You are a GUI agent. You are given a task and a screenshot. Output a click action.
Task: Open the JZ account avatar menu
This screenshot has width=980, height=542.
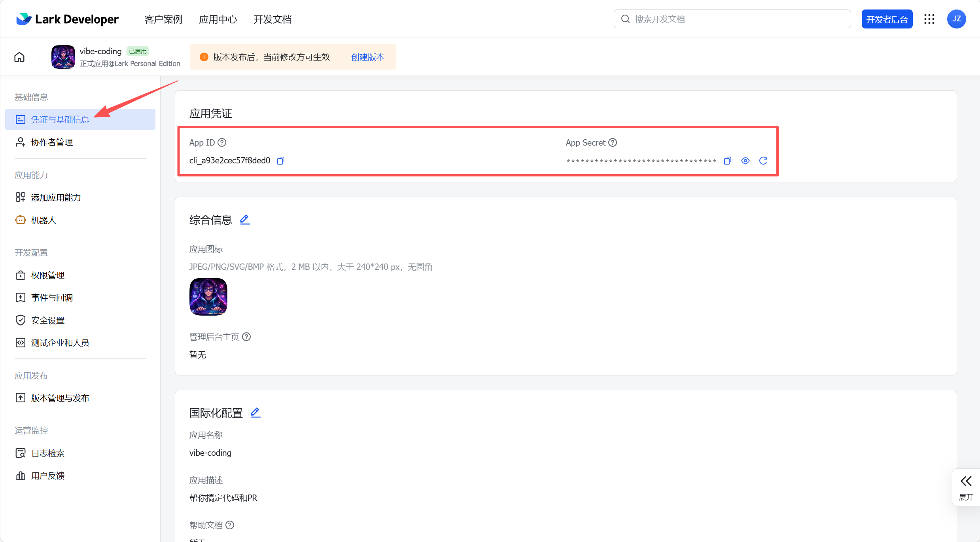(x=957, y=19)
